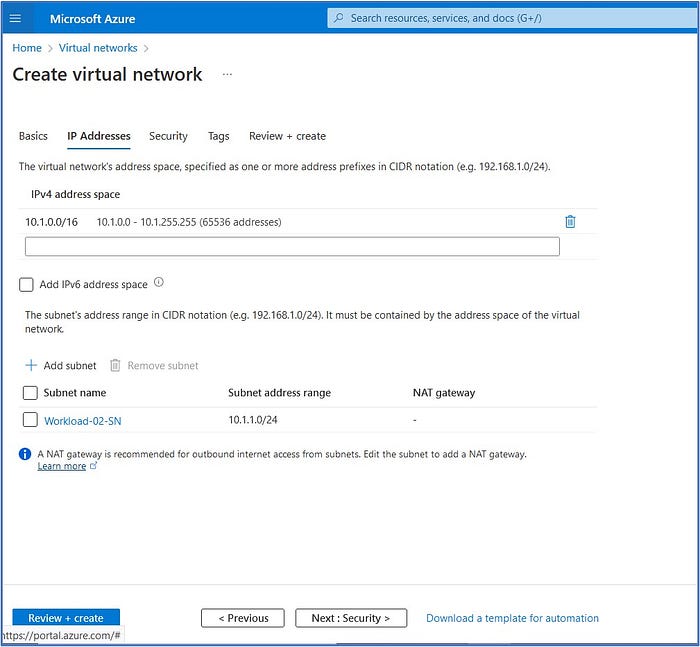700x647 pixels.
Task: Proceed with Next : Security button
Action: pos(351,618)
